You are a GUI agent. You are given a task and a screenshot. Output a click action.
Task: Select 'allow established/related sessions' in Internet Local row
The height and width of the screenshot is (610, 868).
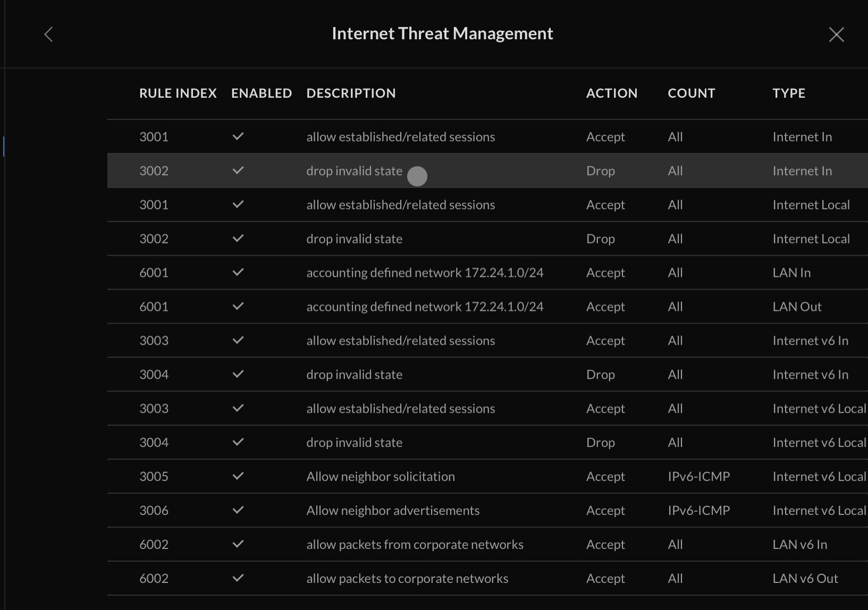pyautogui.click(x=401, y=205)
